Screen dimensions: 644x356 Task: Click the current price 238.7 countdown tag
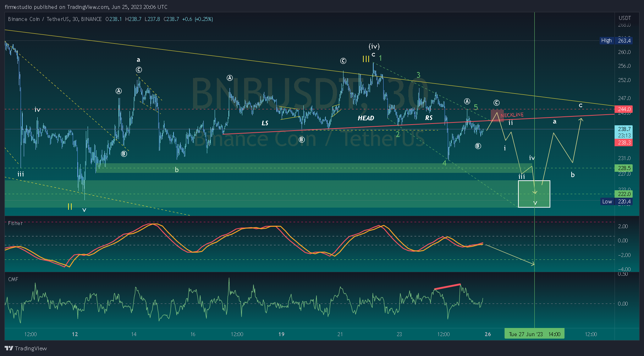(x=623, y=132)
